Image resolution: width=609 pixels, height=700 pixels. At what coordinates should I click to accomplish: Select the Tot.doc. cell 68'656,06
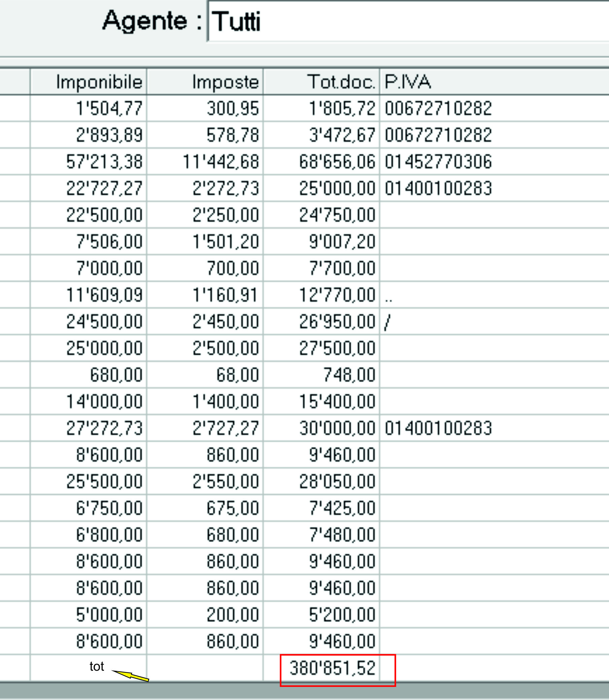(337, 161)
